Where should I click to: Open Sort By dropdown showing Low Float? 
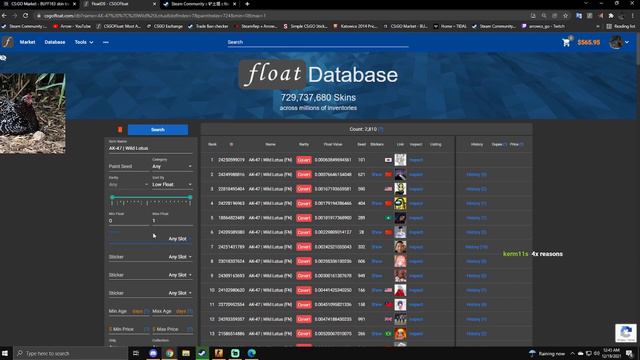[172, 184]
